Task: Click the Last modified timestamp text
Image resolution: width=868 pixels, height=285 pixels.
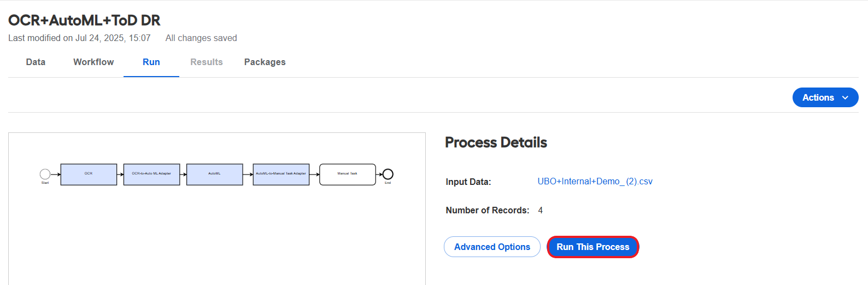Action: [79, 38]
